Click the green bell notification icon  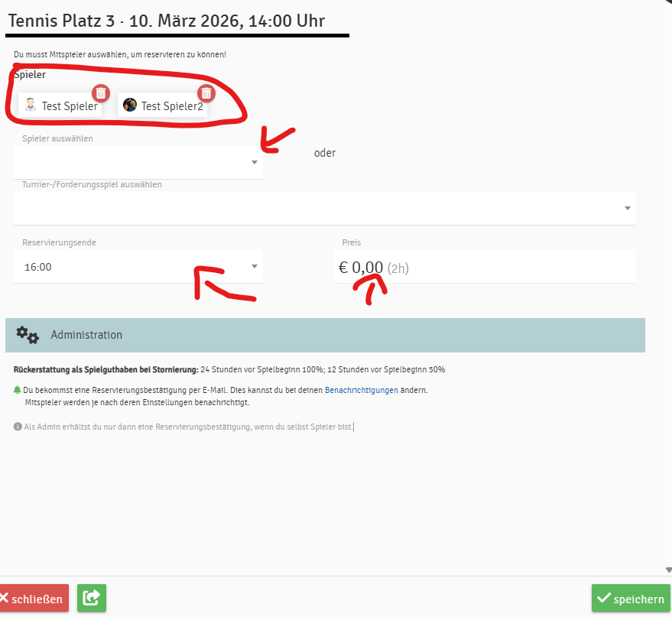pyautogui.click(x=18, y=390)
